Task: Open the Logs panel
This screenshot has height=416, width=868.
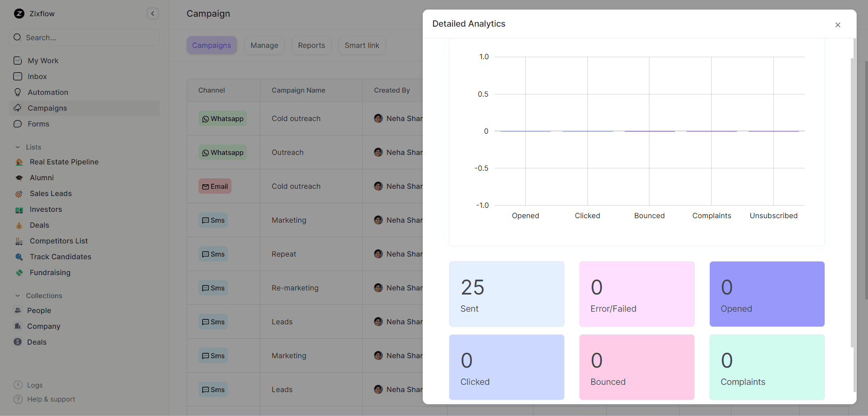Action: 34,385
